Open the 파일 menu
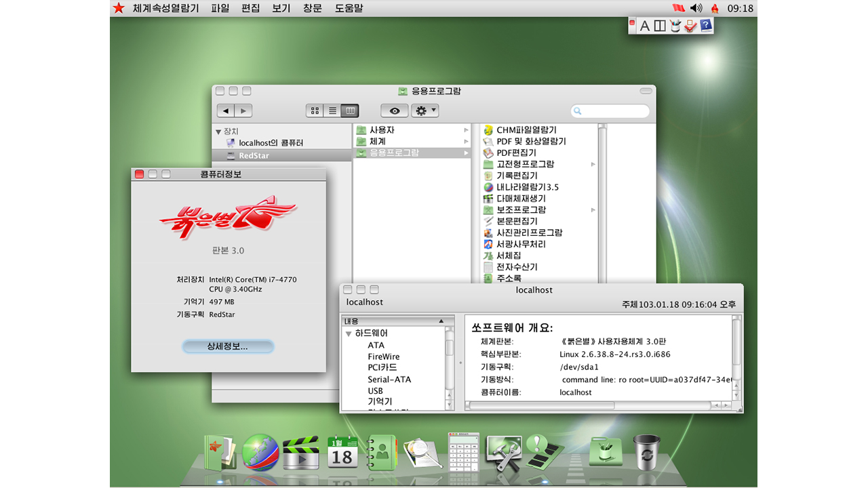The height and width of the screenshot is (488, 868). tap(220, 8)
